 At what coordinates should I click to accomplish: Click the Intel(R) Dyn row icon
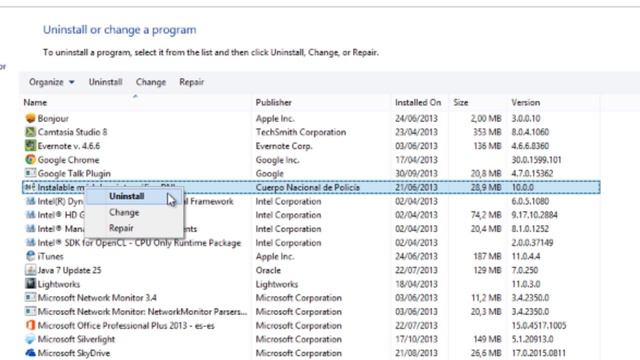30,201
